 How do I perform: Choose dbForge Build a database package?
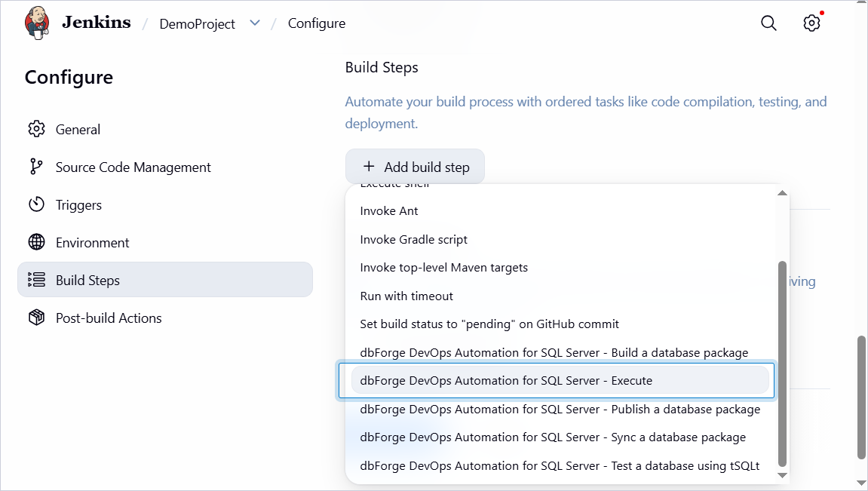tap(560, 352)
